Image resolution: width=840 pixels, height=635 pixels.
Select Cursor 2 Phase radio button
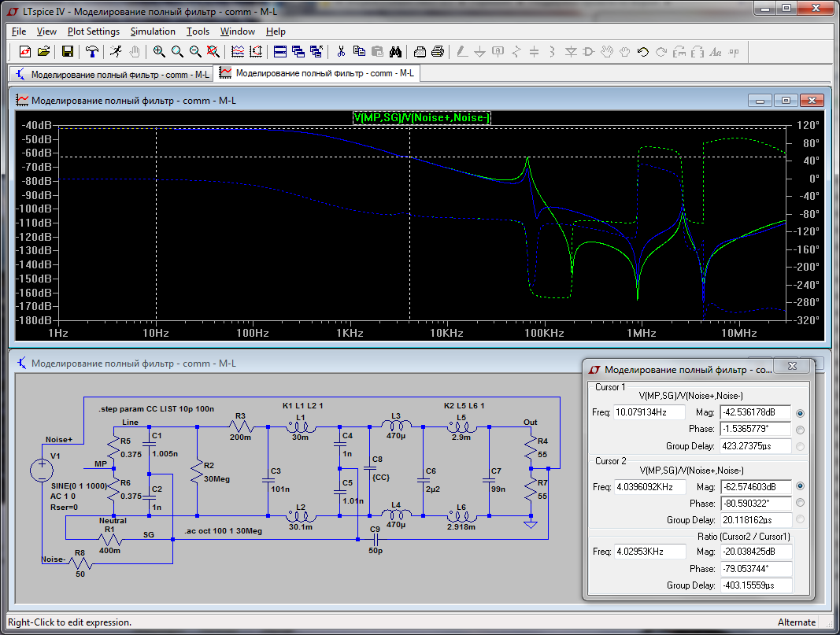click(801, 503)
